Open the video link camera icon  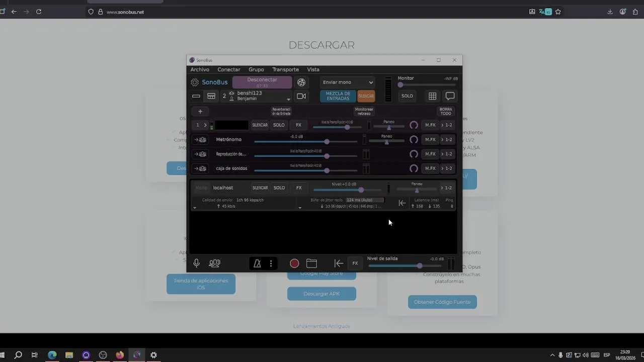pos(301,96)
